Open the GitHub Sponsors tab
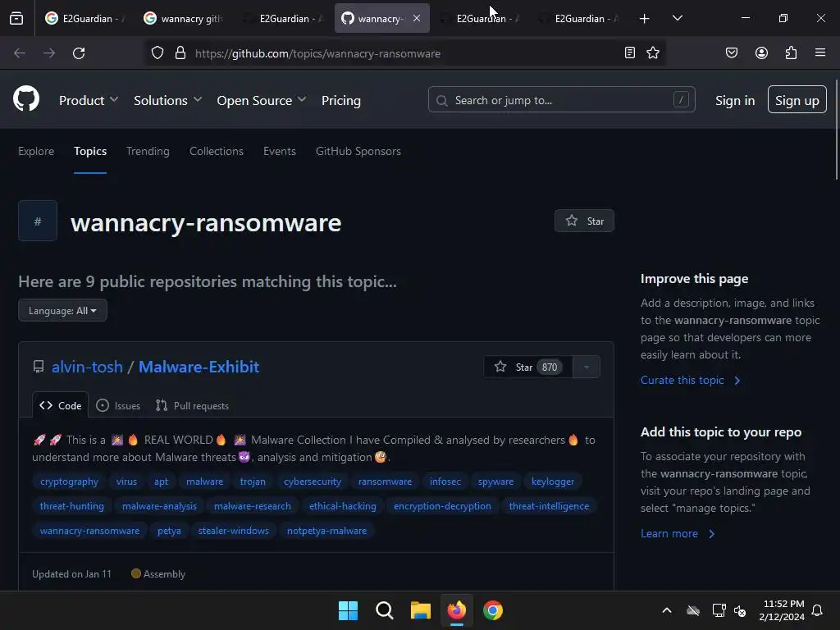 [358, 151]
